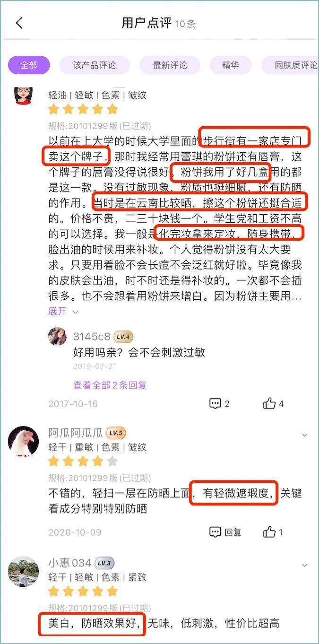Viewport: 319px width, 644px height.
Task: Tap 3145c8 username in reply
Action: pos(92,336)
